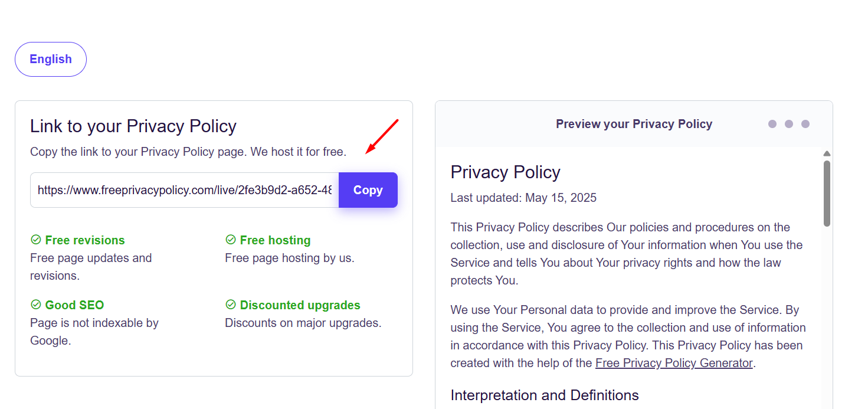Click the checkmark icon beside Discounted upgrades
Screen dimensions: 868x409
tap(231, 305)
